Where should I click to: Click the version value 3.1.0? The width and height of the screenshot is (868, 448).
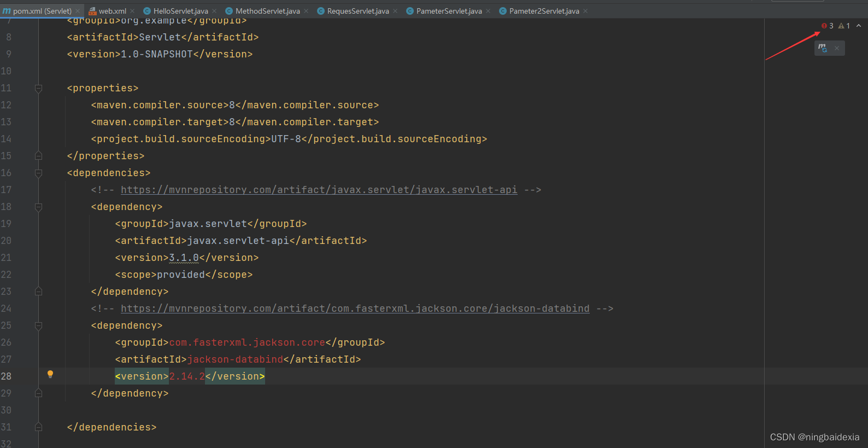184,258
